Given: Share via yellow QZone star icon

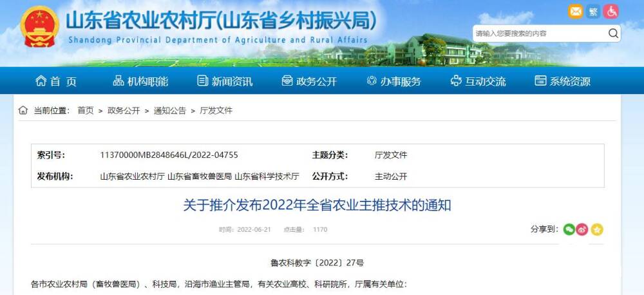Looking at the screenshot, I should tap(597, 229).
